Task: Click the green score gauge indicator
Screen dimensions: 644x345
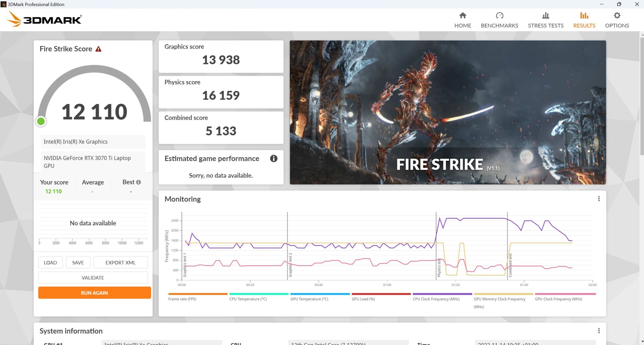Action: 41,121
